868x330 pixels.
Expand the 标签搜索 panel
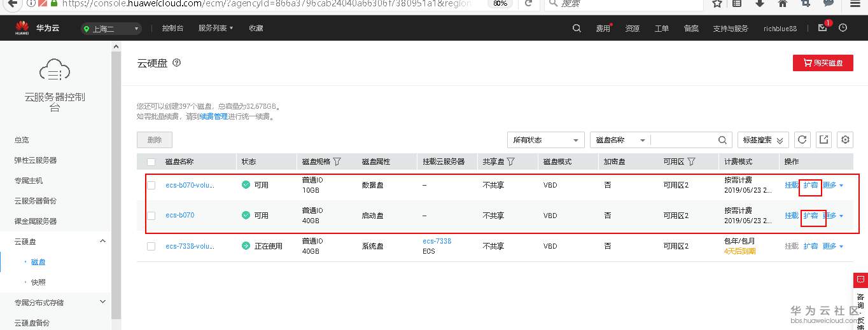(764, 140)
